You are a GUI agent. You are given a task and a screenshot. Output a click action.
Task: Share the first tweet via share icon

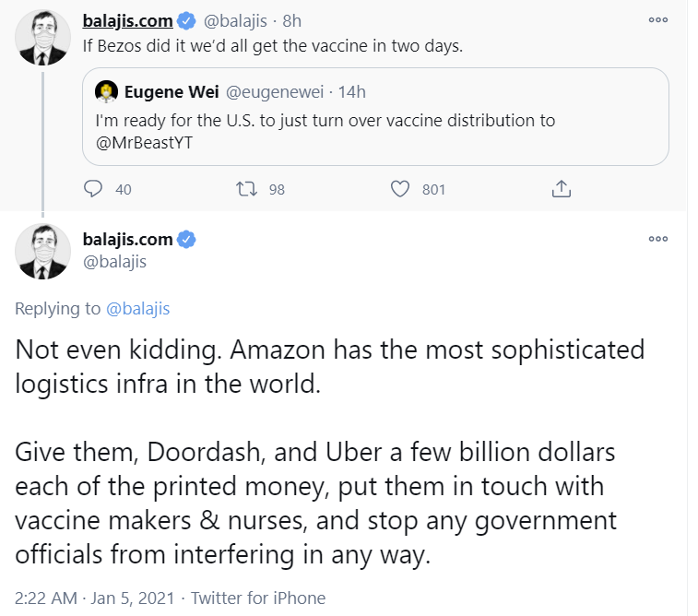tap(561, 189)
